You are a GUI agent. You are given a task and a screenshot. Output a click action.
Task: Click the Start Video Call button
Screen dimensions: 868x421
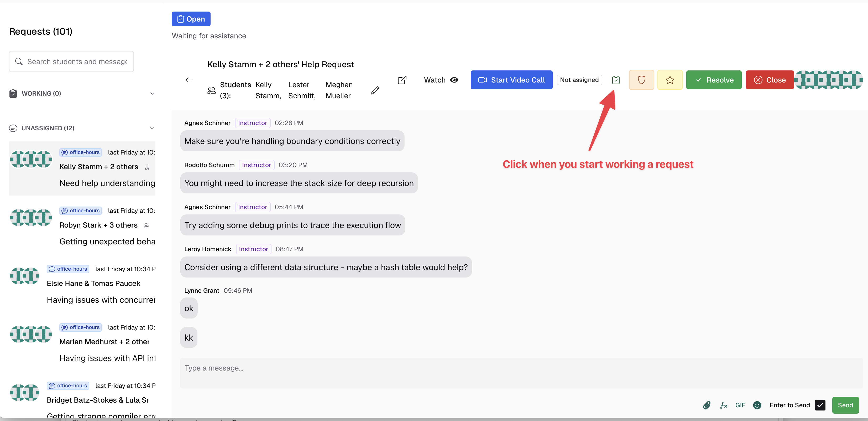511,80
